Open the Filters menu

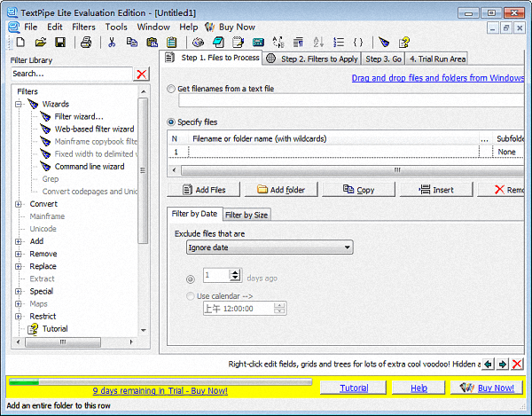pyautogui.click(x=83, y=27)
